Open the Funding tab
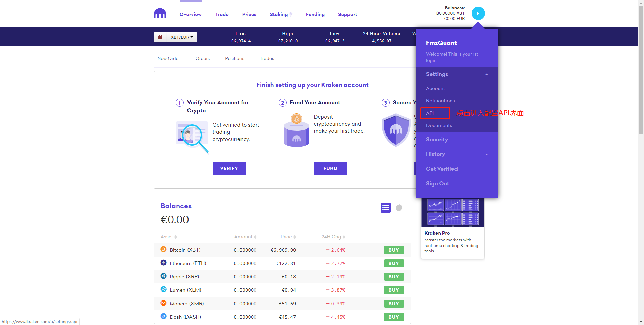 [x=315, y=14]
